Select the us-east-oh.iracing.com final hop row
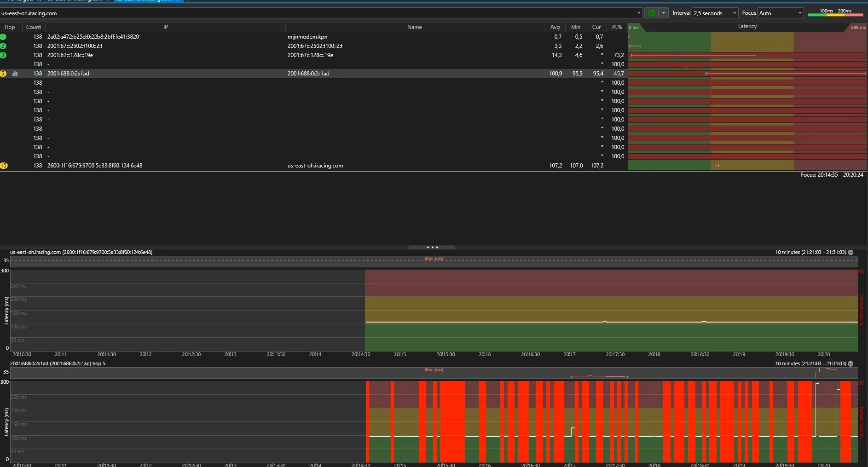Screen dimensions: 868x467 tap(315, 166)
